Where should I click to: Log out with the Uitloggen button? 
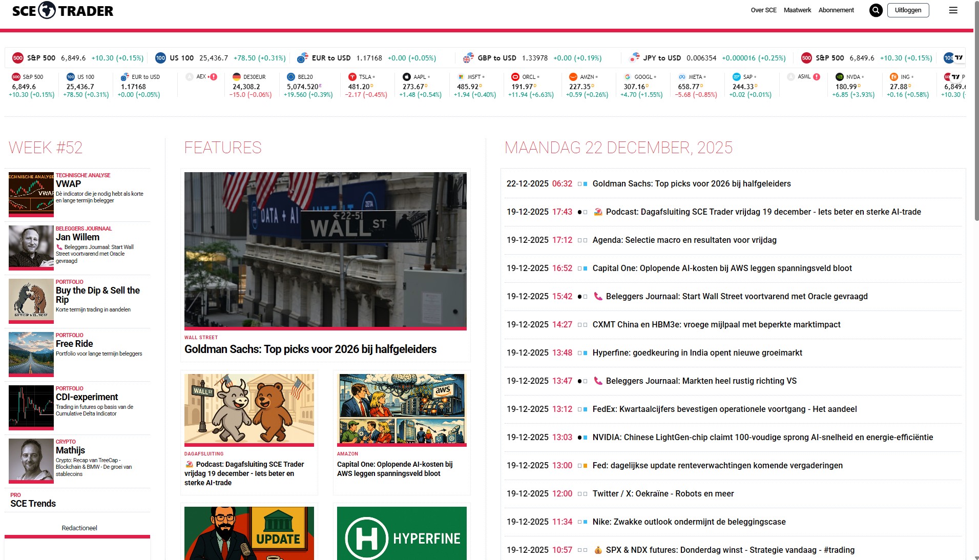point(908,10)
